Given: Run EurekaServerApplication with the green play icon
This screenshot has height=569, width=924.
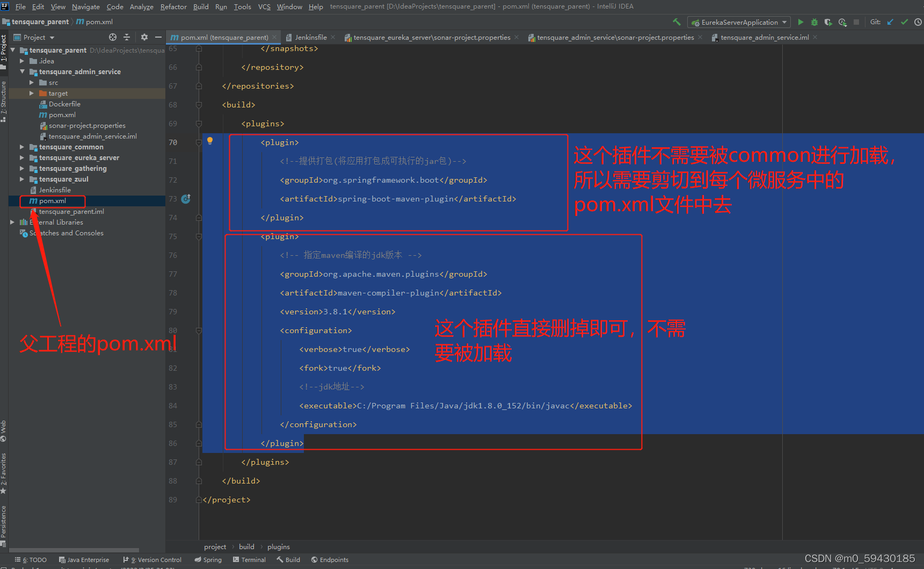Looking at the screenshot, I should click(801, 22).
